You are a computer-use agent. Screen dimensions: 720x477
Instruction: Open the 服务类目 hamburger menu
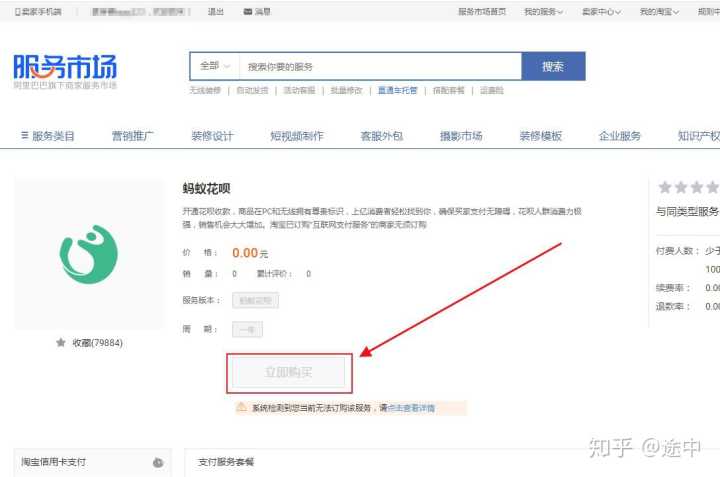point(48,136)
